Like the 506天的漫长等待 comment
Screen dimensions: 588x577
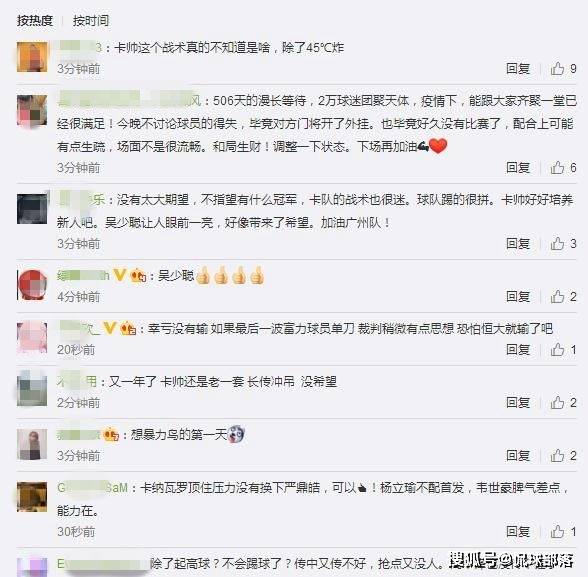[557, 168]
